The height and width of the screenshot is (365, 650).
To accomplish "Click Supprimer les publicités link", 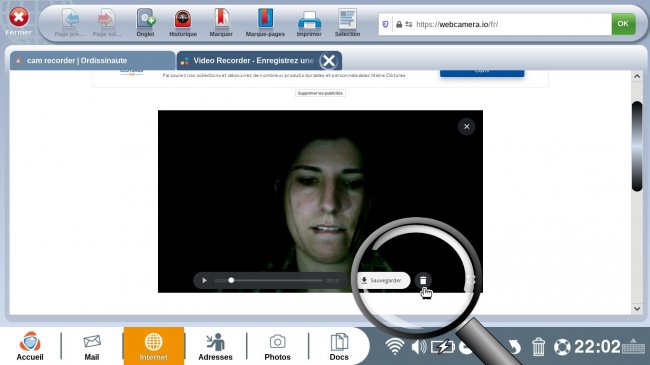I will point(320,93).
